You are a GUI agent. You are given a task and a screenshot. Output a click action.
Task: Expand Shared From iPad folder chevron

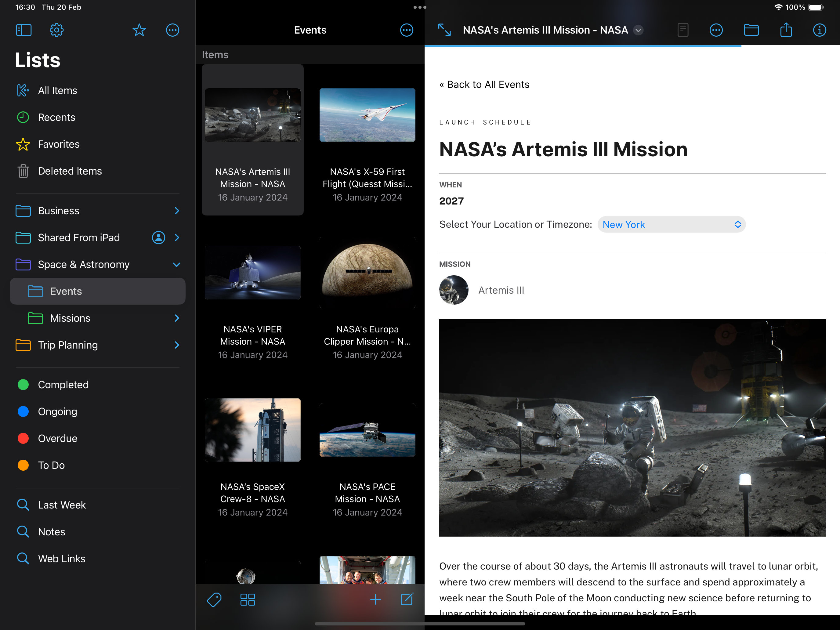coord(177,237)
